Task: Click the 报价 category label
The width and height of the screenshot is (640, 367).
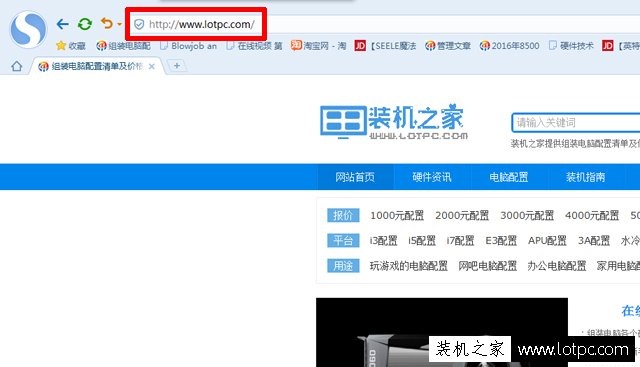Action: click(x=343, y=215)
